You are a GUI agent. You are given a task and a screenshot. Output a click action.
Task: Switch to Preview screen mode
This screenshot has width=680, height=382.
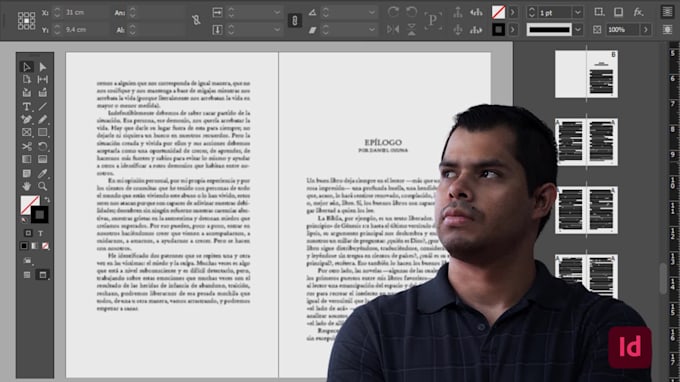[42, 275]
